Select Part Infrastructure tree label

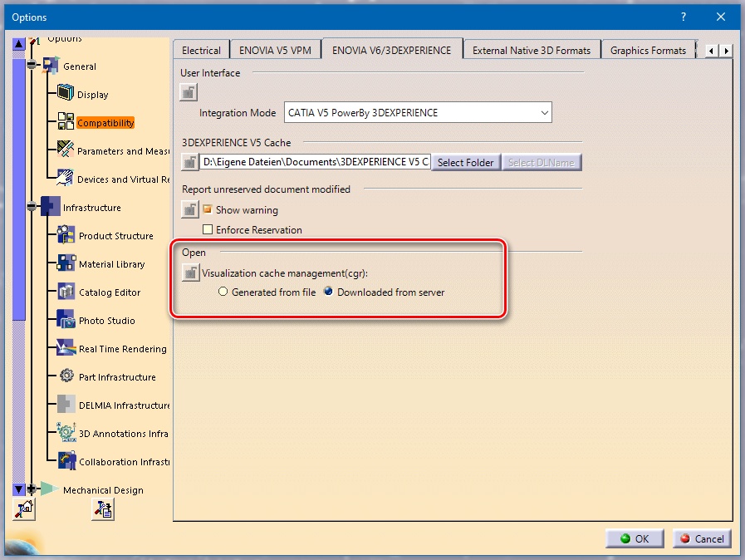pyautogui.click(x=117, y=377)
